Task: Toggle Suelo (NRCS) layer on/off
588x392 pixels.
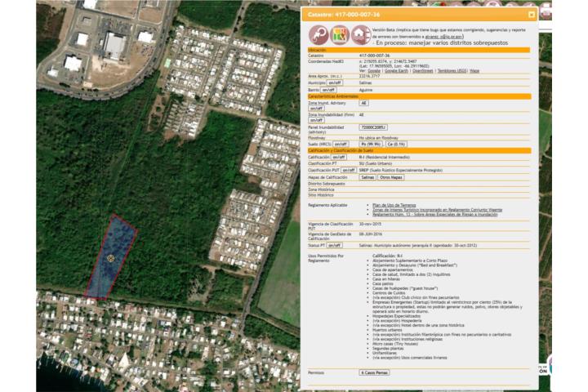Action: (341, 144)
